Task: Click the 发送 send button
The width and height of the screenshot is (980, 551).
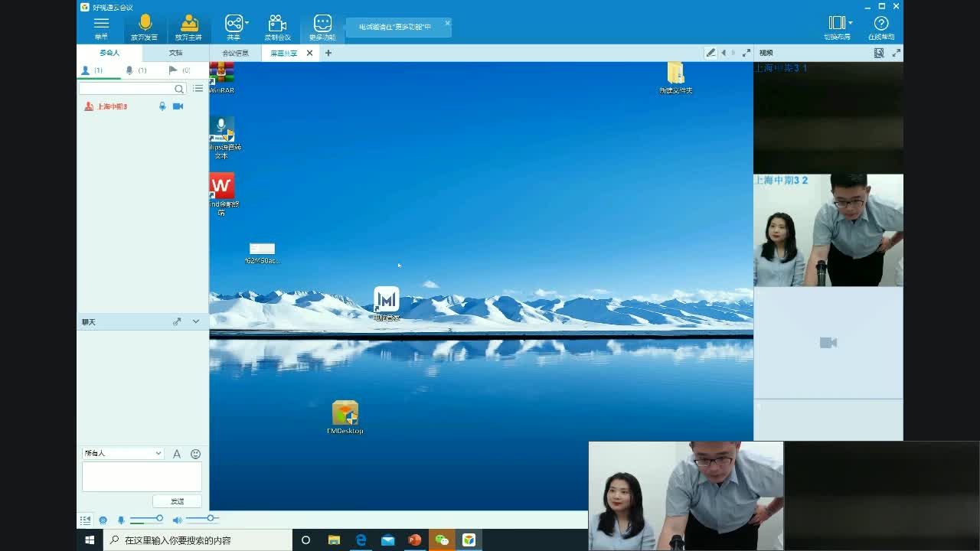Action: [x=177, y=501]
